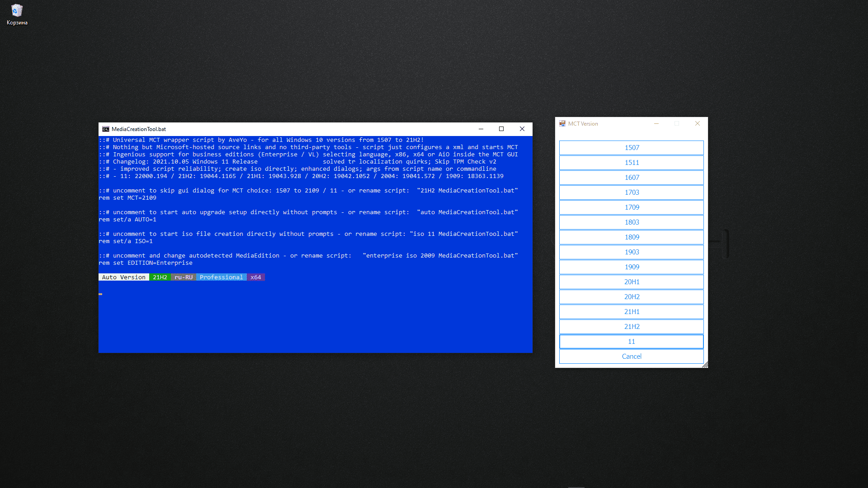
Task: Pick Windows 11 version button
Action: click(x=632, y=342)
